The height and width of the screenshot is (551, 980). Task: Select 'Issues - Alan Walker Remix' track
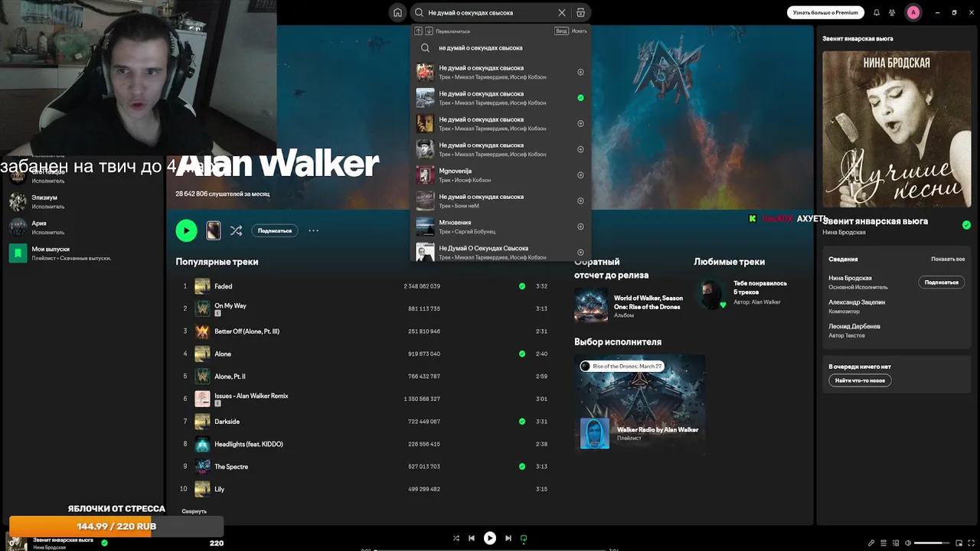click(x=366, y=399)
